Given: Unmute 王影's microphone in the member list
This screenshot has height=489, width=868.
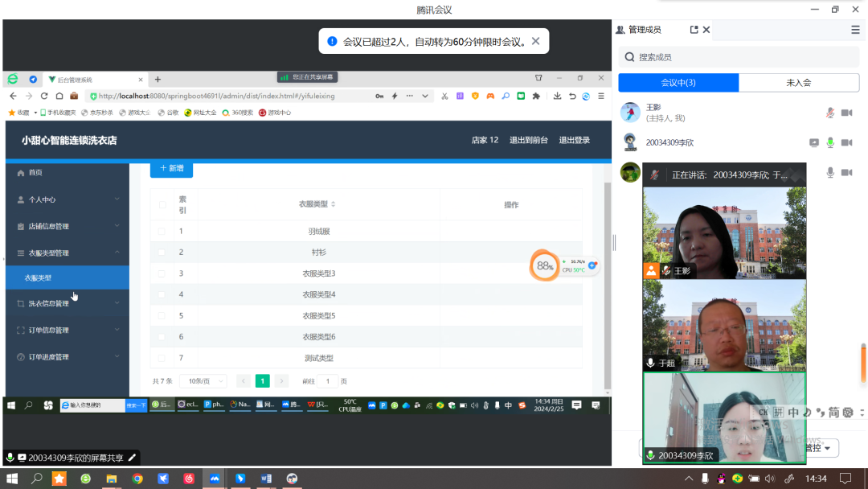Looking at the screenshot, I should 830,113.
